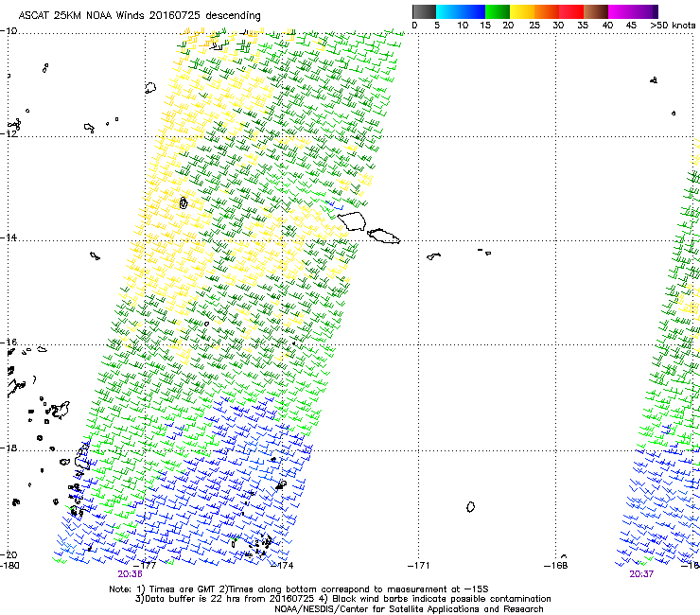700x615 pixels.
Task: Click the yellow 20-25 knots legend segment
Action: click(x=522, y=11)
